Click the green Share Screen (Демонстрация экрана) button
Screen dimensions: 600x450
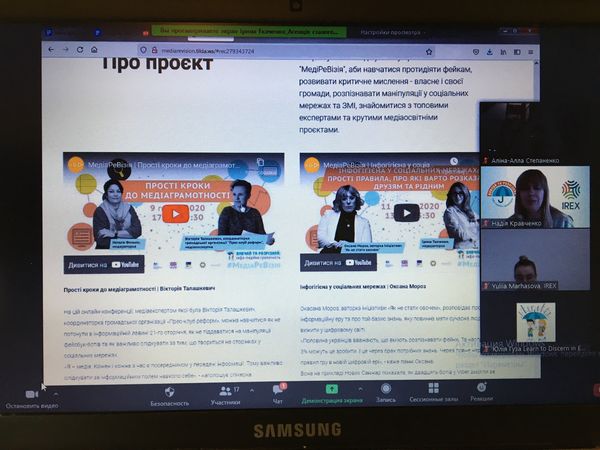[x=331, y=390]
